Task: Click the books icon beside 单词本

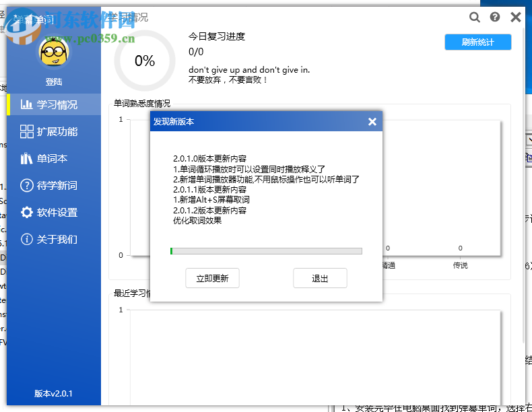Action: pyautogui.click(x=26, y=158)
